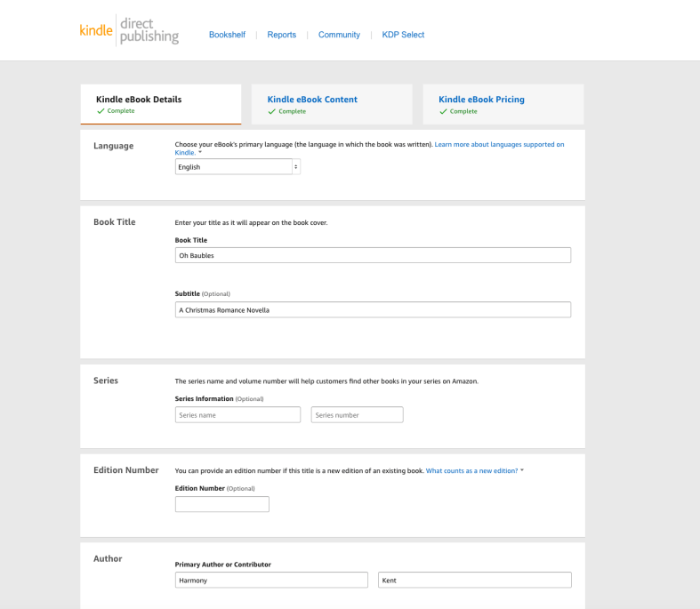The height and width of the screenshot is (609, 700).
Task: Click the green checkmark under Kindle eBook Pricing
Action: 442,112
